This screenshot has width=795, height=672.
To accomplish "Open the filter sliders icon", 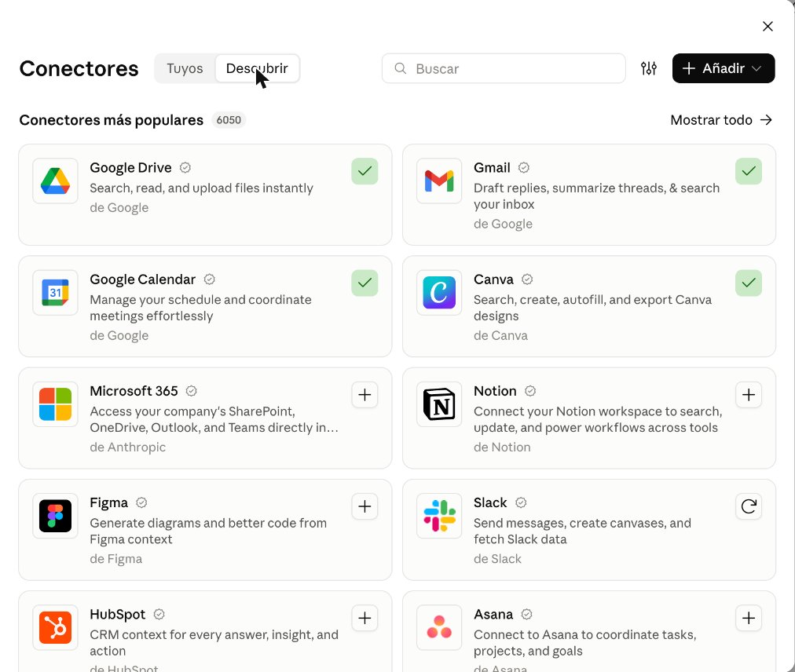I will point(648,68).
